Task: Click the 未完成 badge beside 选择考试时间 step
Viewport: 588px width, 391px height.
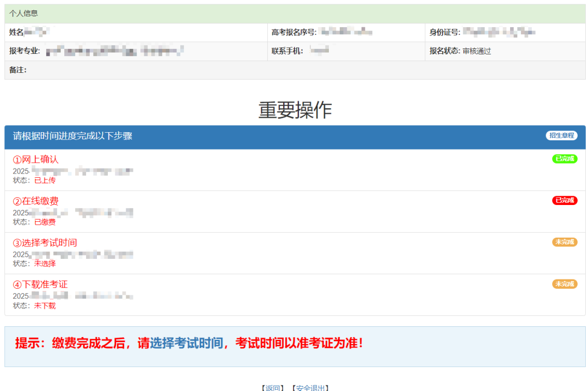Action: click(565, 242)
